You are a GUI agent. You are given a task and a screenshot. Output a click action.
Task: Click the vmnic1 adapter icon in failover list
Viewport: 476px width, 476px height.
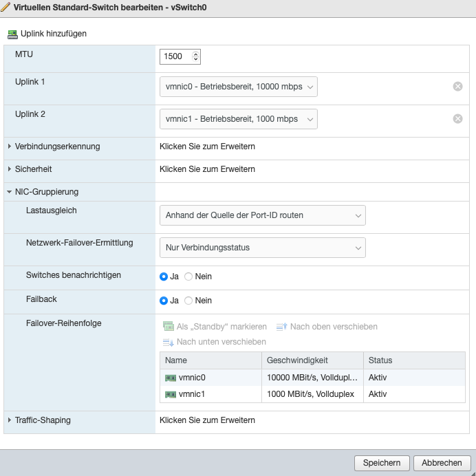coord(171,394)
